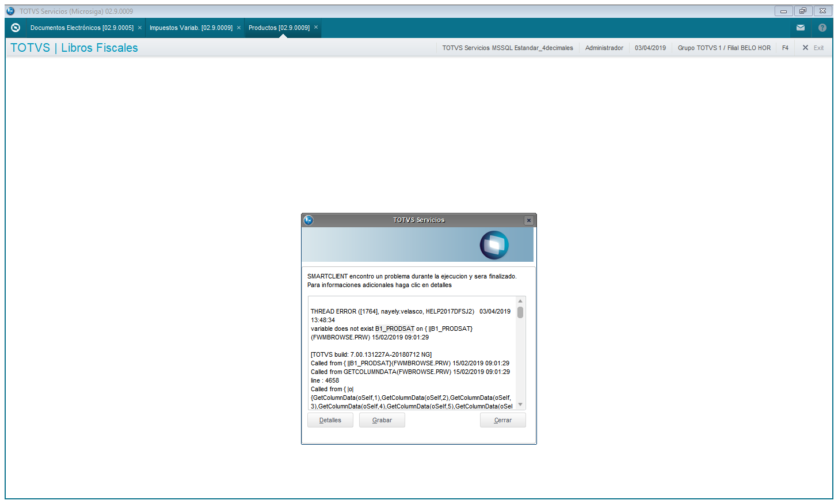The height and width of the screenshot is (504, 838).
Task: Click TOTVS Servicios MSSQL Estandar_4decimales label
Action: (x=508, y=48)
